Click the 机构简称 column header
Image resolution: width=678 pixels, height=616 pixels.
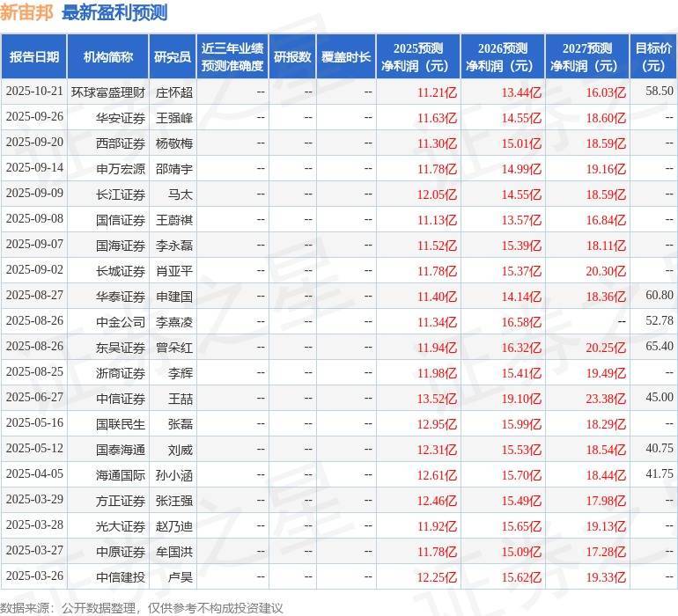pos(107,56)
